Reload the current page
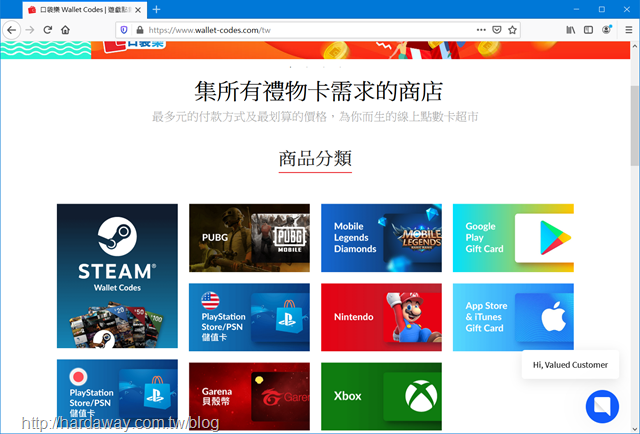Image resolution: width=640 pixels, height=434 pixels. [x=47, y=30]
